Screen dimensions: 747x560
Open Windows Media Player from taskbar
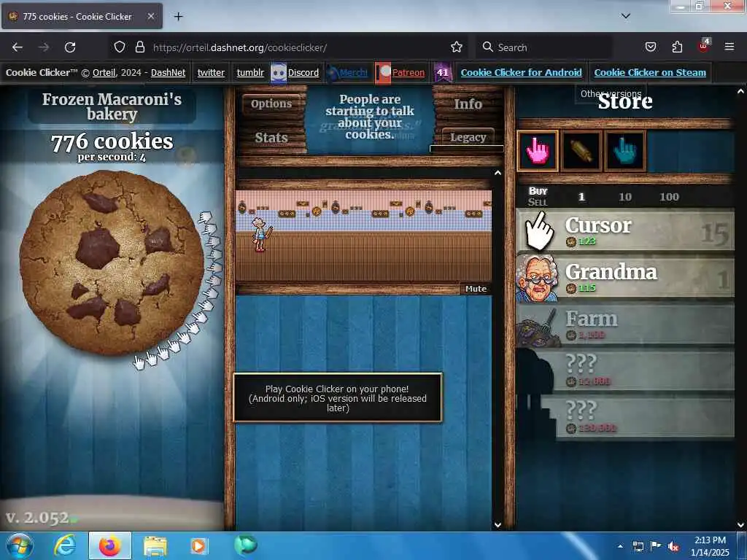point(199,546)
